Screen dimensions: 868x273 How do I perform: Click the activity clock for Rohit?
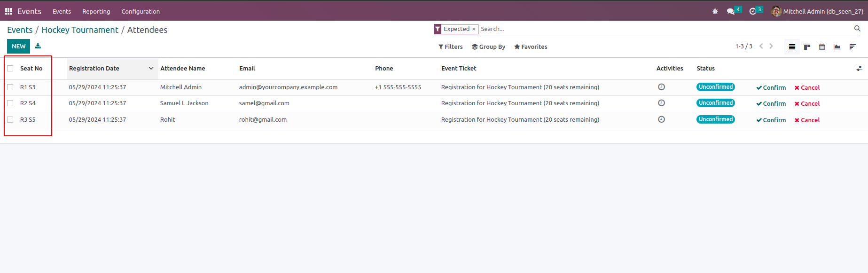(x=661, y=119)
